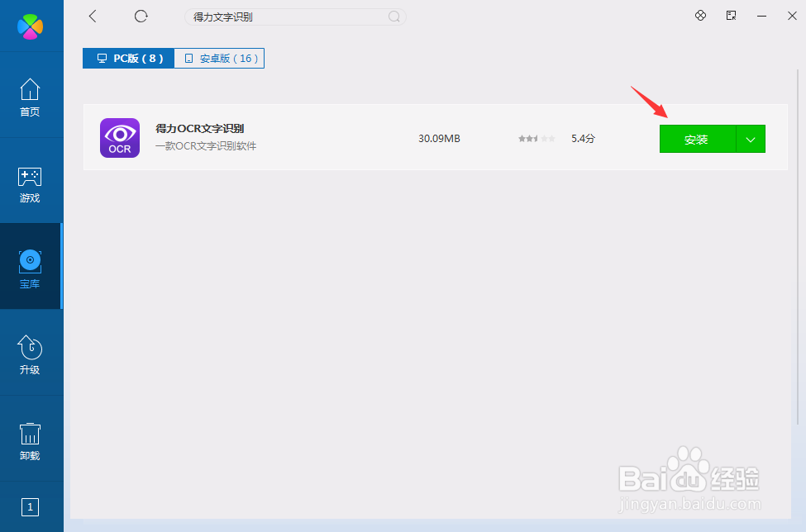Open the mini-mode window icon in title bar
The image size is (806, 532).
[731, 16]
